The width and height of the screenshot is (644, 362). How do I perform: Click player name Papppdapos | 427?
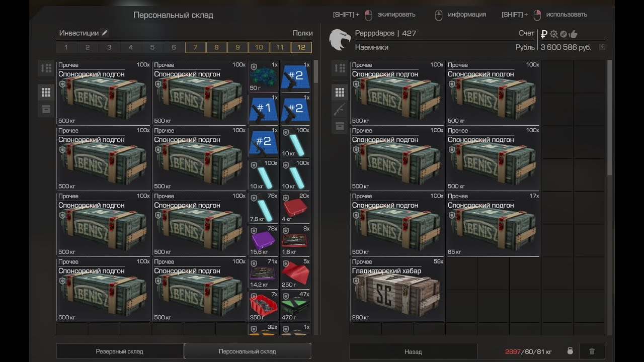(x=385, y=34)
